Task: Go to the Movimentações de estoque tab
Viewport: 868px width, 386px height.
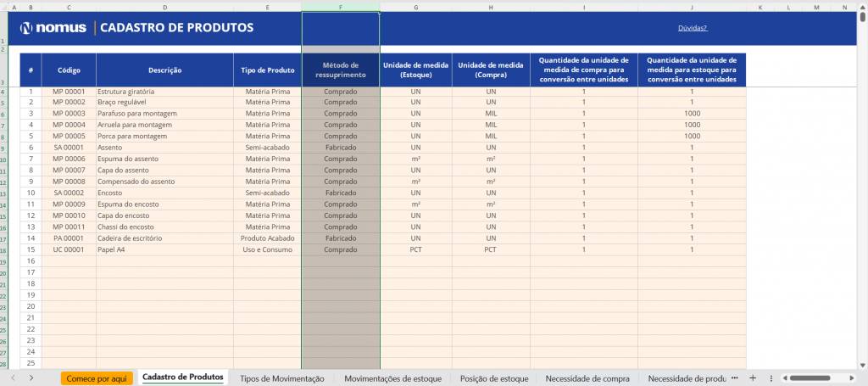Action: [392, 378]
